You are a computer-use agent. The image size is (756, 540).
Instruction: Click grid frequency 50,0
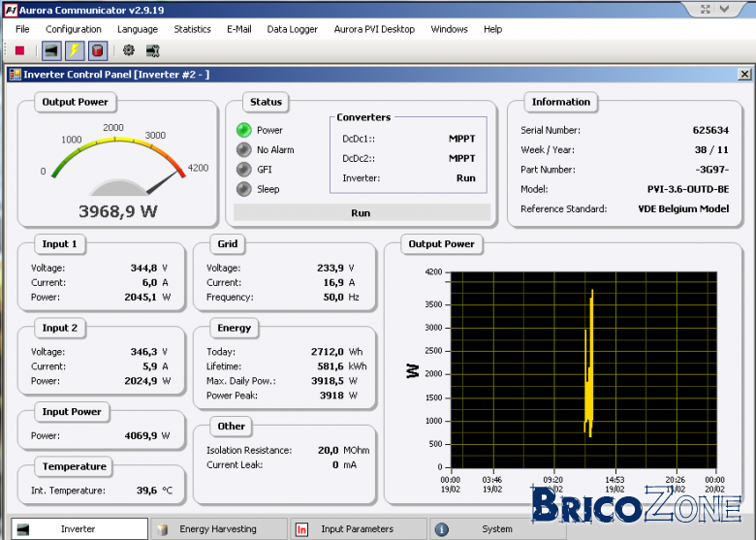tap(333, 297)
